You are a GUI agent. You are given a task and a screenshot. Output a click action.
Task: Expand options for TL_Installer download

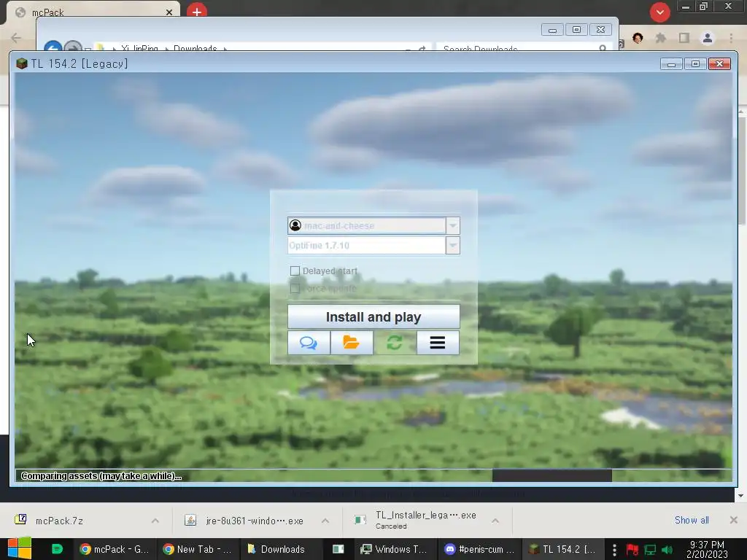[495, 521]
